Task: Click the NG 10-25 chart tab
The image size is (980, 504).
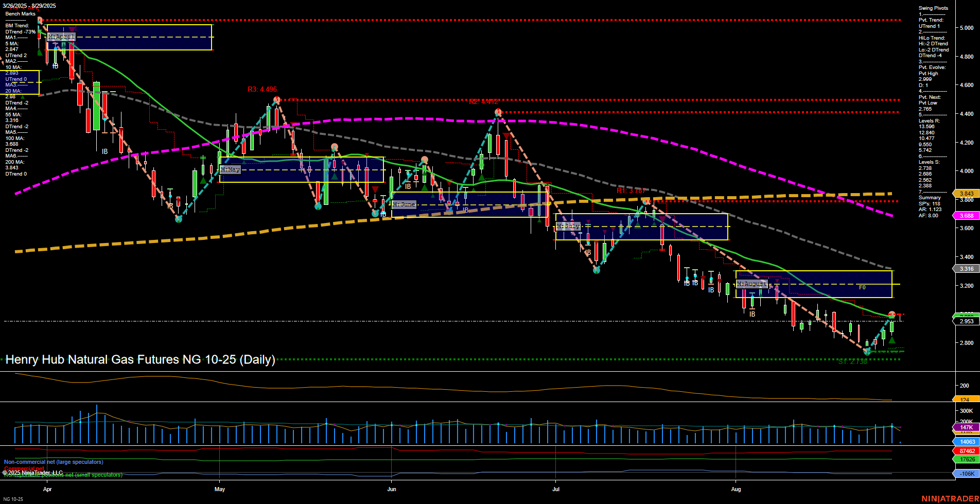Action: tap(13, 499)
